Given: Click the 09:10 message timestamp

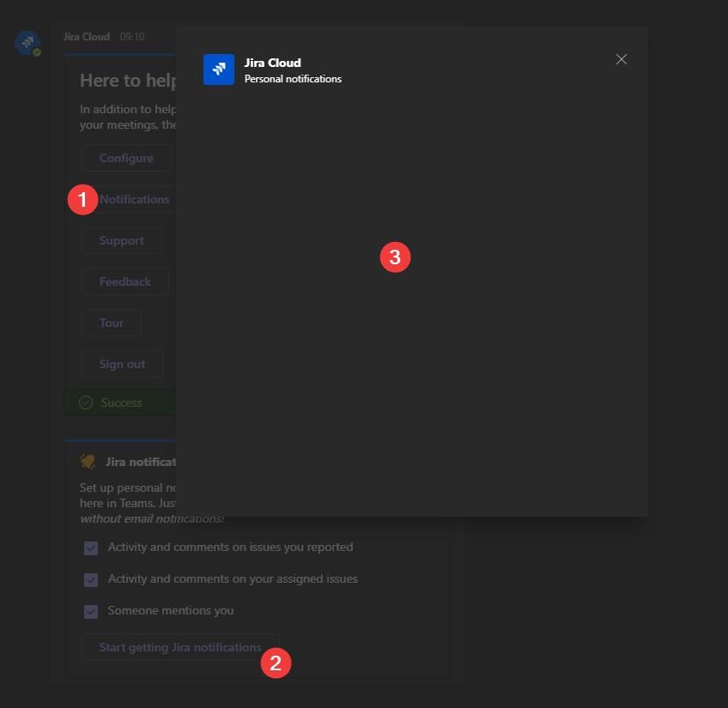Looking at the screenshot, I should pyautogui.click(x=132, y=37).
